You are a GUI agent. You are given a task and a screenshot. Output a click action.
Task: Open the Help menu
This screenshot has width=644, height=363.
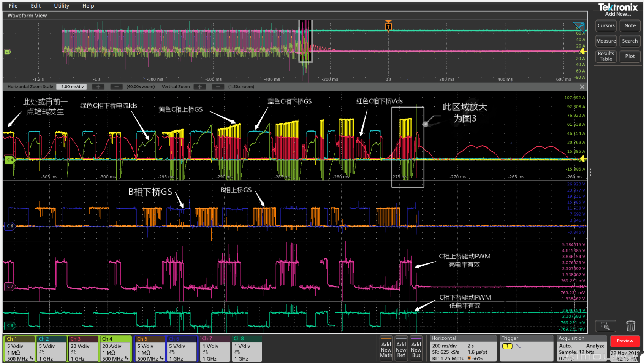coord(88,6)
